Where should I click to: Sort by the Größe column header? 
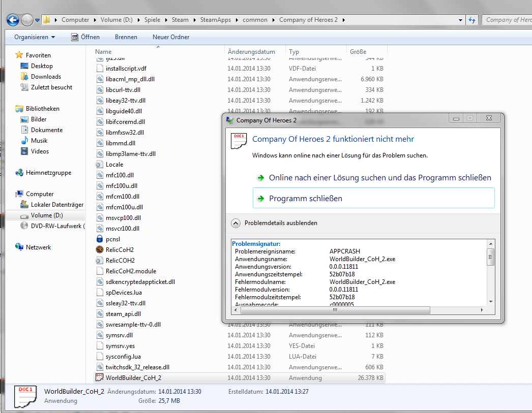(358, 51)
